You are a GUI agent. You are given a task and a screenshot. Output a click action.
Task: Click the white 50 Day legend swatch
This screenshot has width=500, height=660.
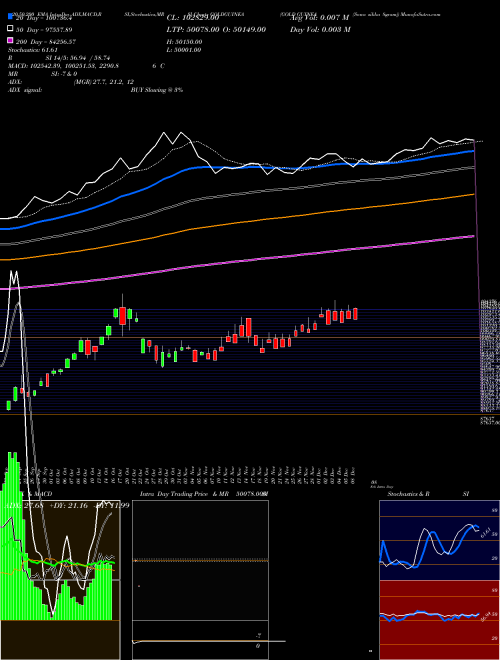10,29
